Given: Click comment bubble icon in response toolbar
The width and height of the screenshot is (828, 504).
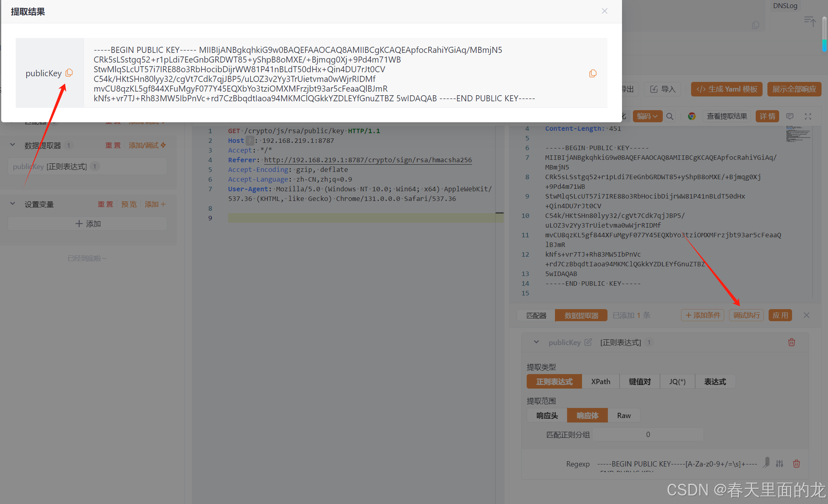Looking at the screenshot, I should [x=790, y=117].
